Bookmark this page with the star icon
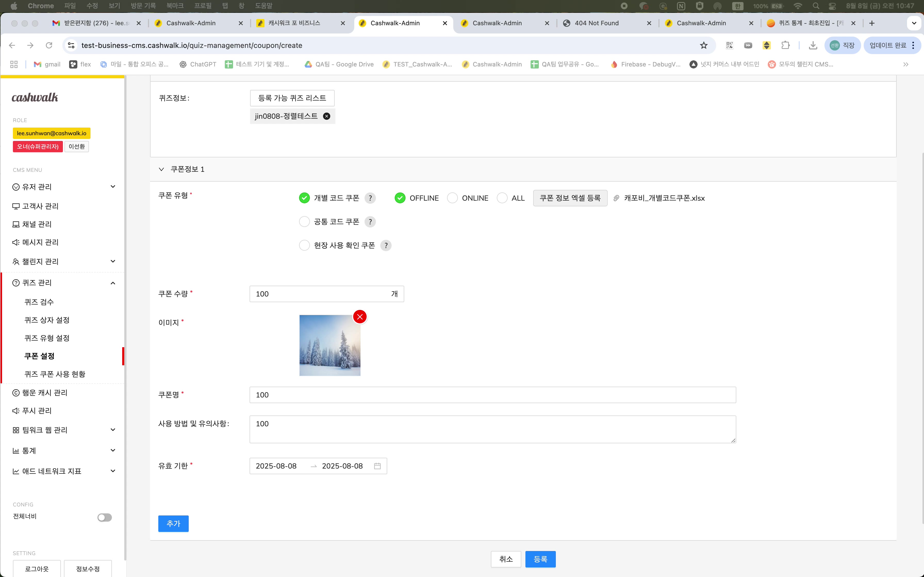The image size is (924, 577). 704,45
